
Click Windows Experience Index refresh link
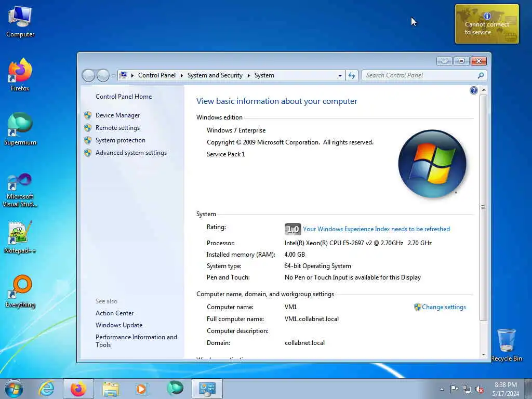pyautogui.click(x=376, y=229)
